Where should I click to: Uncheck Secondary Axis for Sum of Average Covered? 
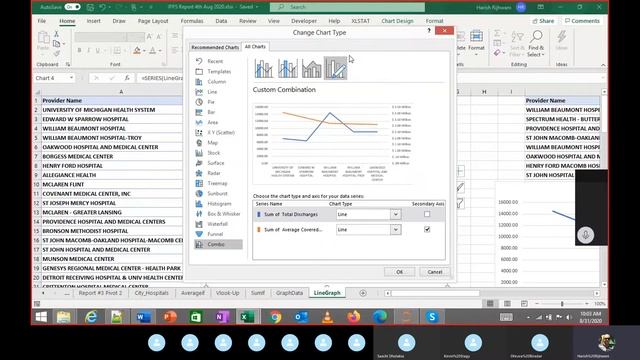pos(427,229)
